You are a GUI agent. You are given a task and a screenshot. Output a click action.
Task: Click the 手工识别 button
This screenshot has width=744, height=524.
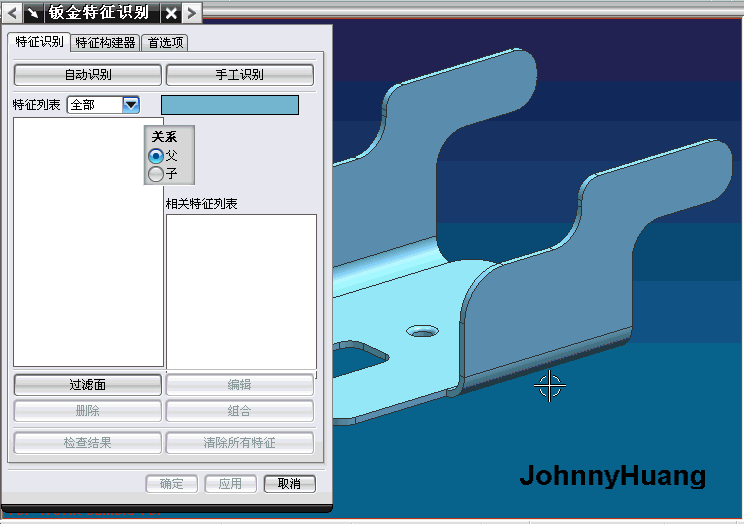point(240,75)
